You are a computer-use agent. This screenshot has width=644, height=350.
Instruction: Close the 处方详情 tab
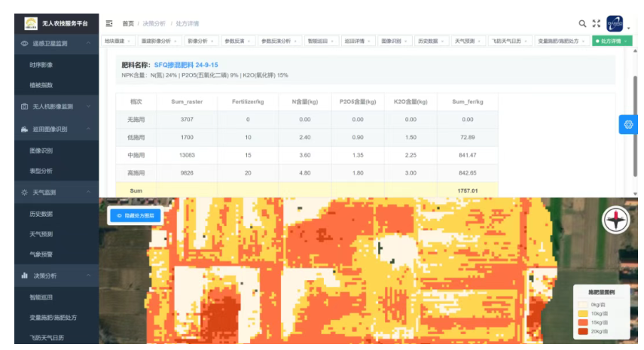(625, 41)
